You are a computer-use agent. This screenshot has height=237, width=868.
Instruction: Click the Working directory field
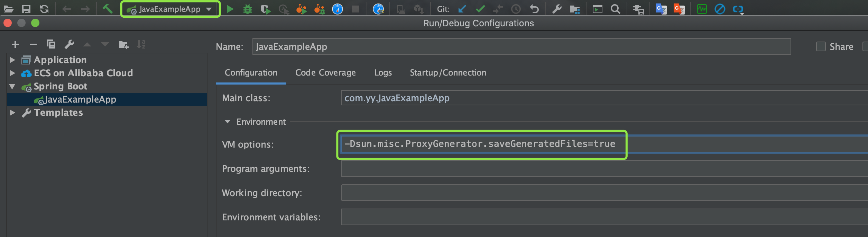tap(604, 193)
